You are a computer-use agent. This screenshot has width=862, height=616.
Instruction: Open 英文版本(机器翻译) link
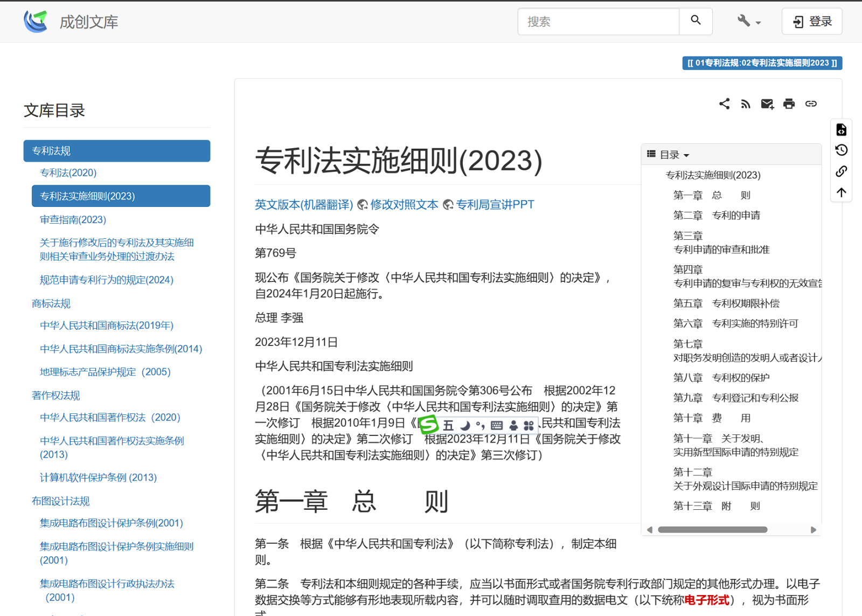coord(304,205)
